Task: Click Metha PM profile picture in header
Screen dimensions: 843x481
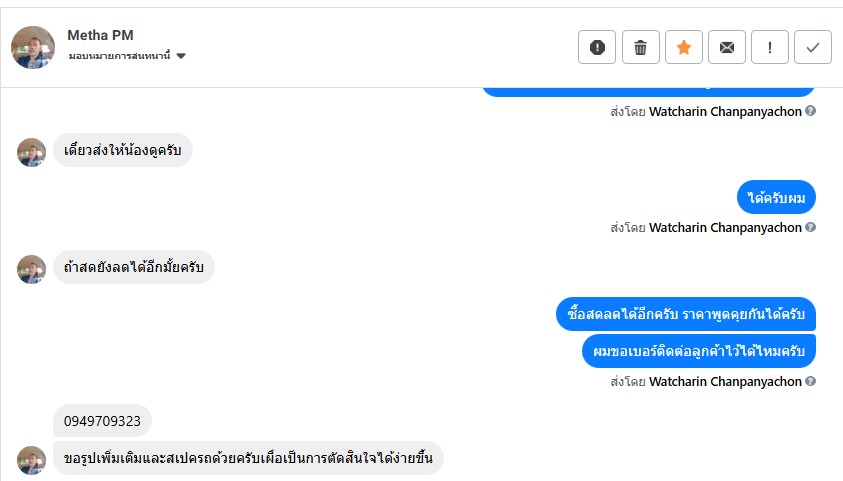Action: pos(33,47)
